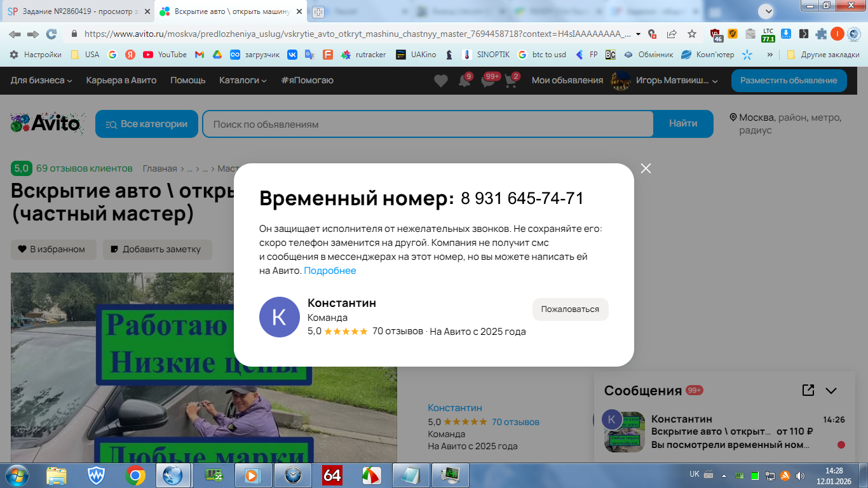Toggle the В избранном button
The image size is (868, 488).
tap(53, 250)
